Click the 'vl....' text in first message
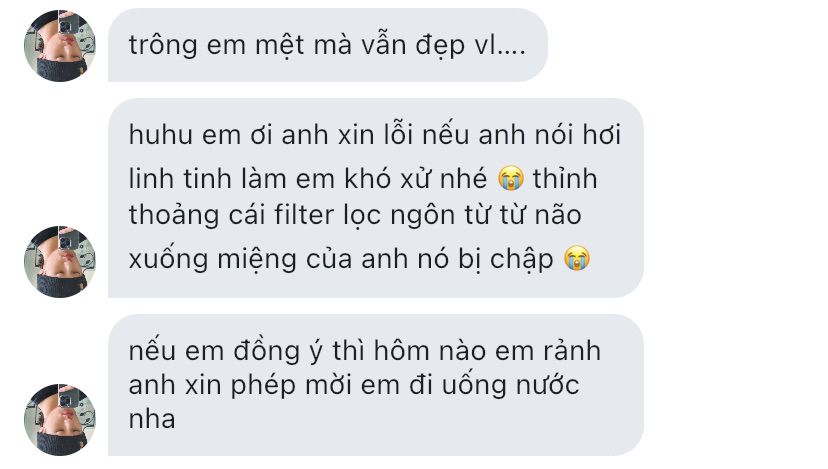The height and width of the screenshot is (469, 828). coord(500,45)
